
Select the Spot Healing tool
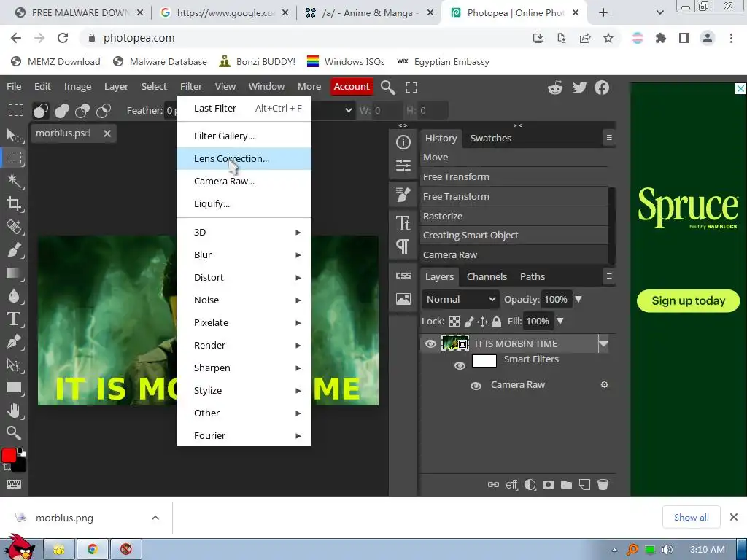tap(14, 227)
